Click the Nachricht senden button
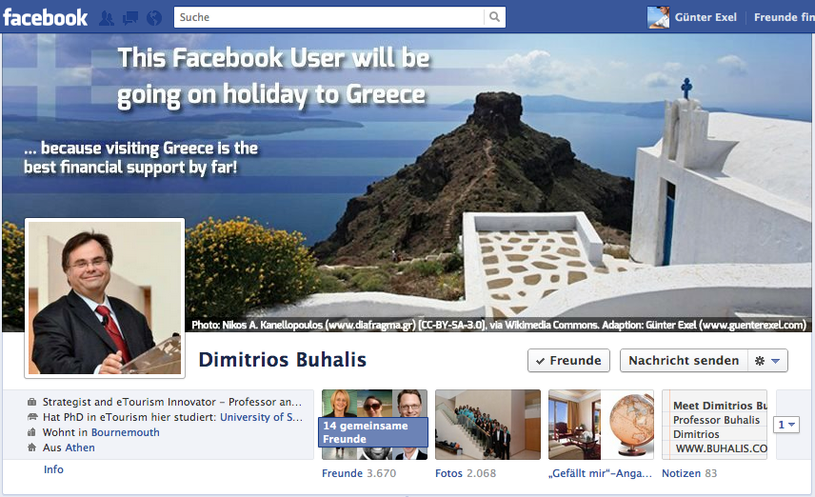Image resolution: width=815 pixels, height=497 pixels. 683,360
